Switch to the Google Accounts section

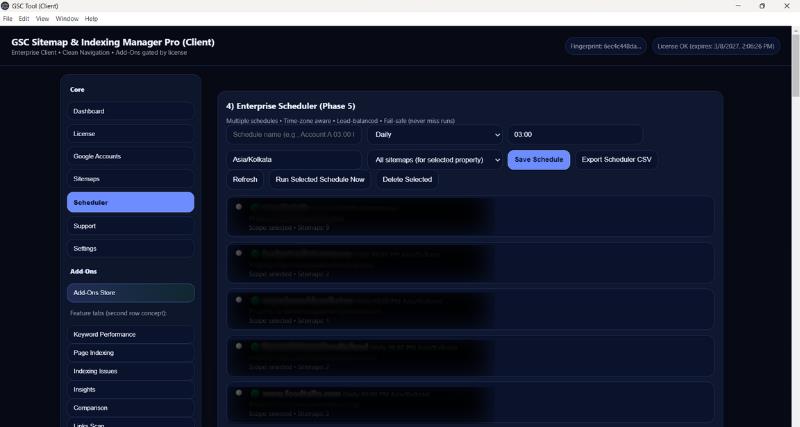click(x=131, y=156)
